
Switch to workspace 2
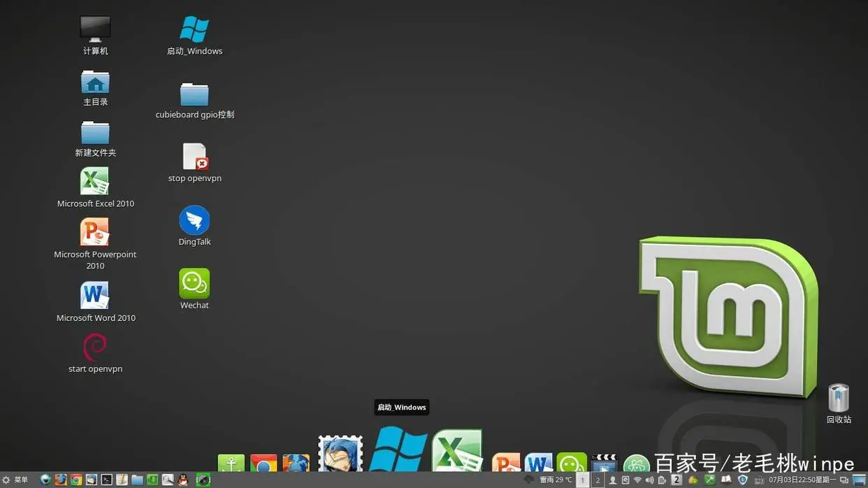click(598, 480)
